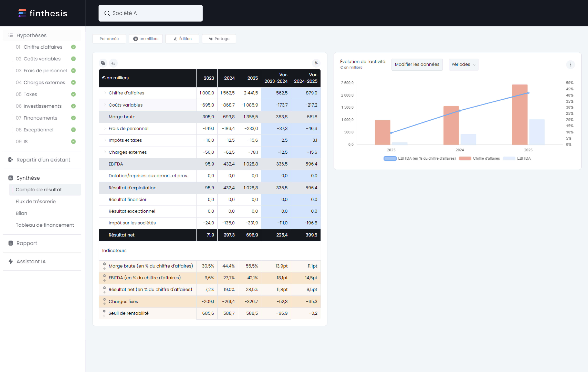The image size is (588, 372).
Task: Toggle the percent display icon
Action: click(x=316, y=63)
